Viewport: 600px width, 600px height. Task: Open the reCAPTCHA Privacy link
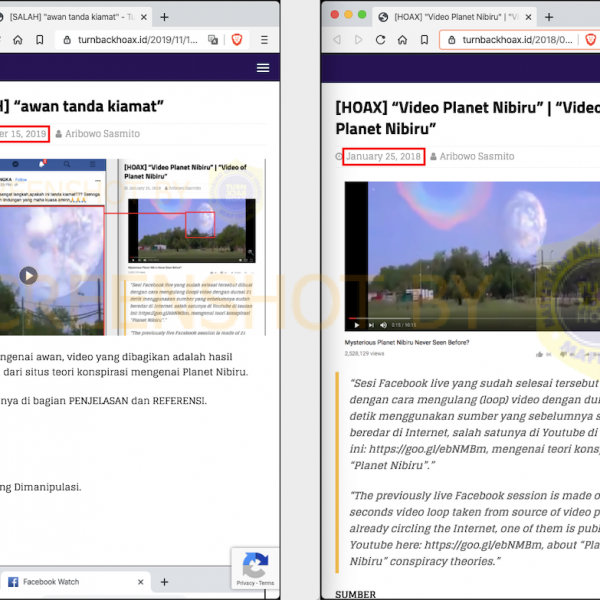pyautogui.click(x=245, y=583)
